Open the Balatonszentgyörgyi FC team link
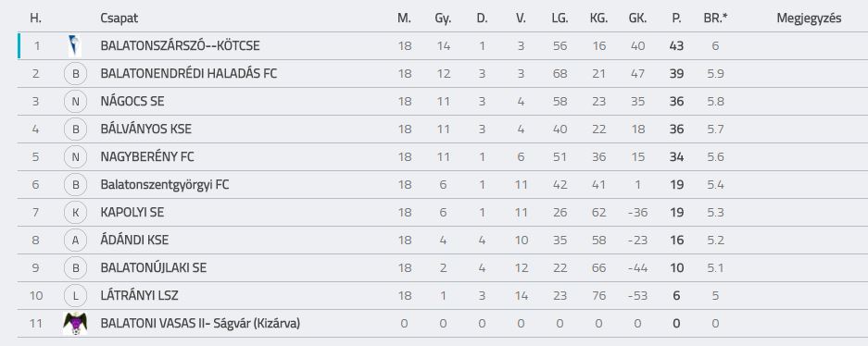 pos(164,185)
